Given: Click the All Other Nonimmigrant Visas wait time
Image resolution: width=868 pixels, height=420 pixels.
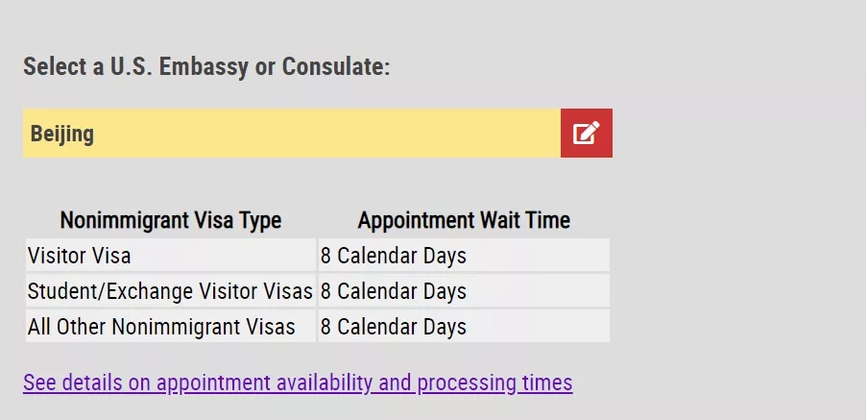Looking at the screenshot, I should point(394,326).
